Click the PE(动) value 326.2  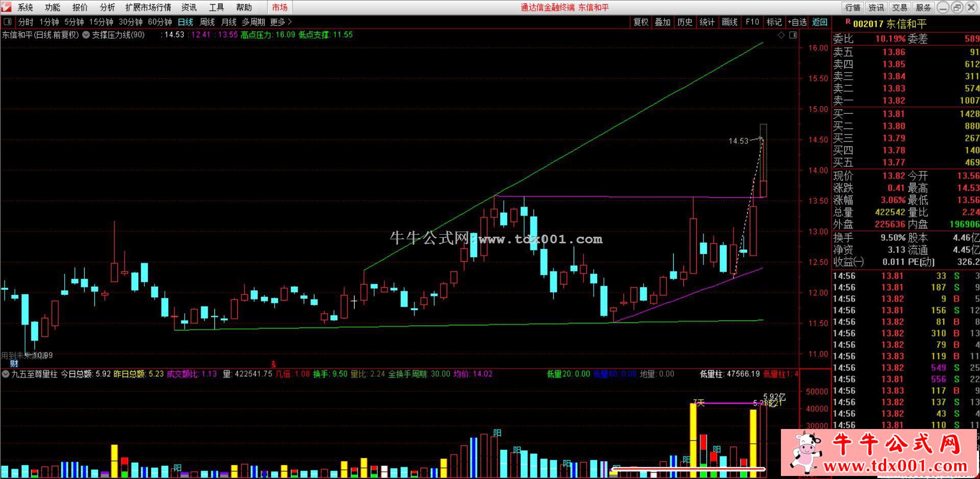(x=969, y=262)
